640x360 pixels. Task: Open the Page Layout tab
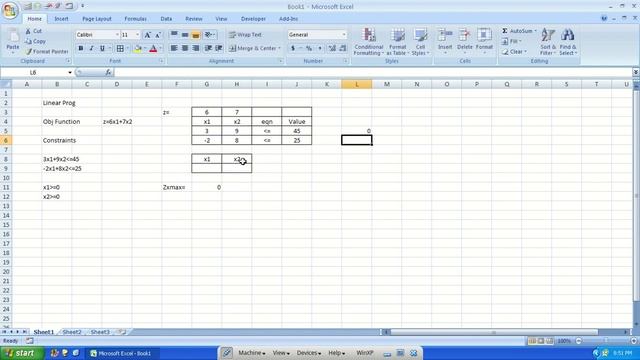click(x=97, y=19)
